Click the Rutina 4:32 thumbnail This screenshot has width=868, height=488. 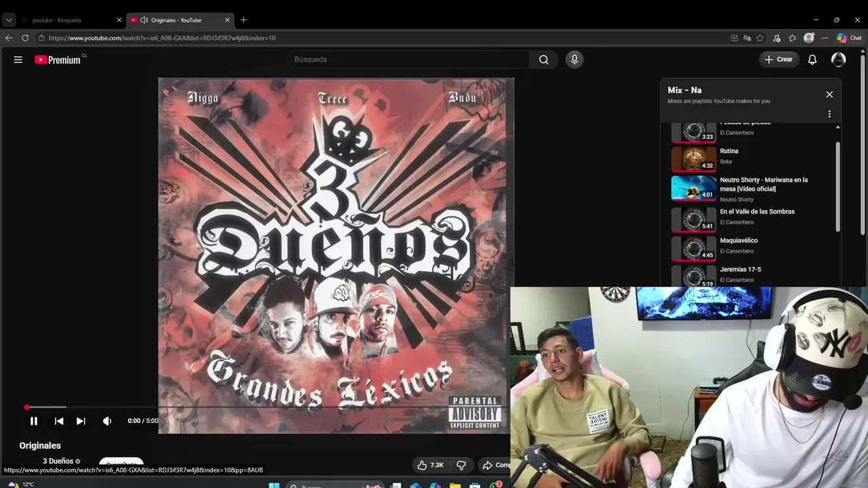[693, 159]
